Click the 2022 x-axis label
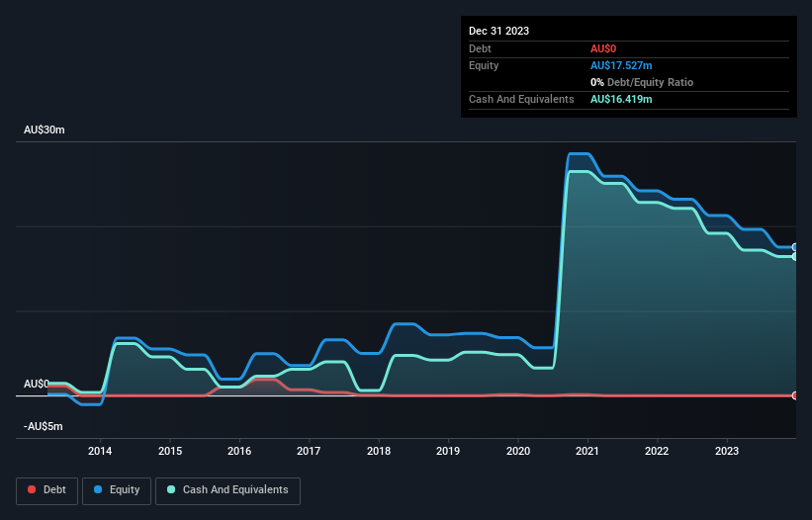The height and width of the screenshot is (520, 812). coord(657,451)
